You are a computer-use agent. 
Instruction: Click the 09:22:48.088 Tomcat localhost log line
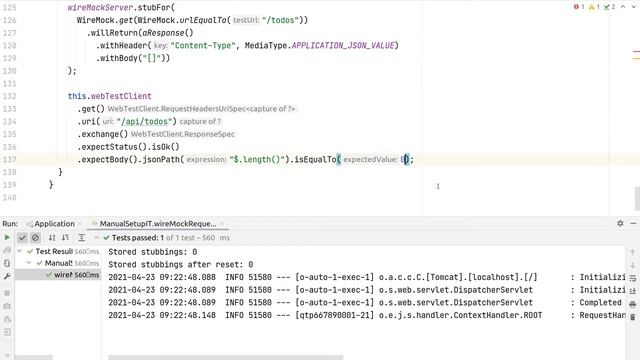[366, 277]
